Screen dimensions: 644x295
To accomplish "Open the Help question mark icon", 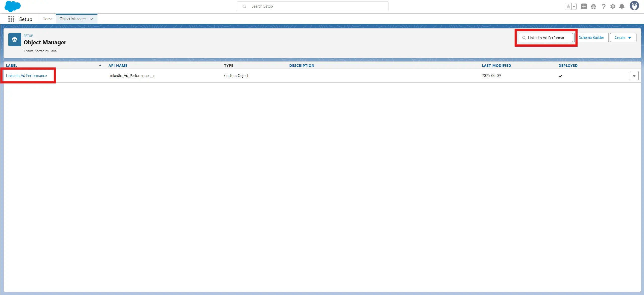I will pyautogui.click(x=603, y=7).
